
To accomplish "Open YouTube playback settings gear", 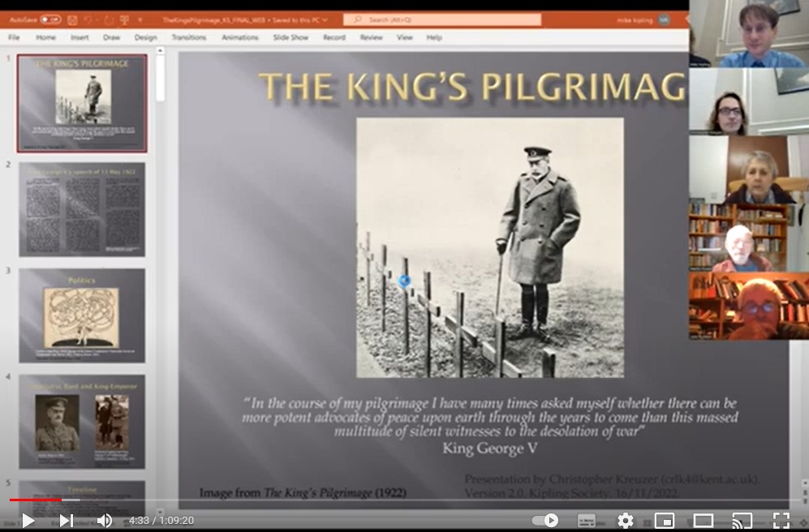I will pos(625,521).
